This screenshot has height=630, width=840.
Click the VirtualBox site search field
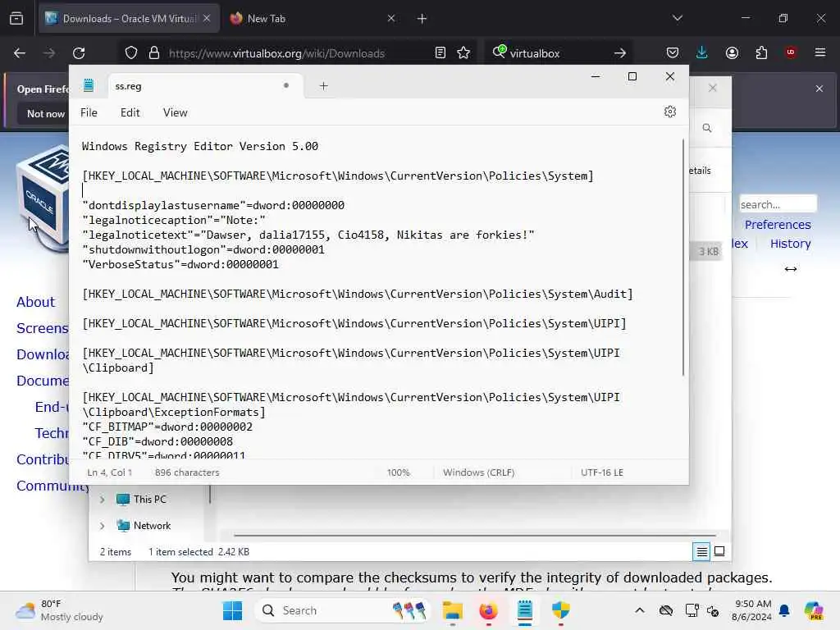(778, 204)
